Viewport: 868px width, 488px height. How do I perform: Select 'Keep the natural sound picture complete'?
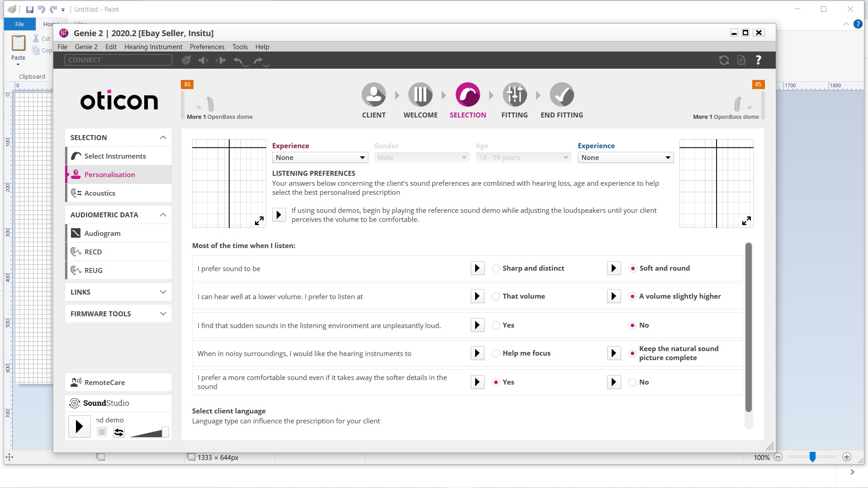pos(632,353)
